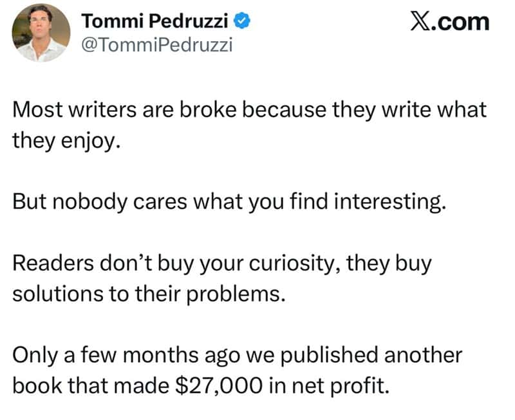The image size is (515, 420).
Task: Click the word "broke" in first sentence
Action: click(x=208, y=109)
